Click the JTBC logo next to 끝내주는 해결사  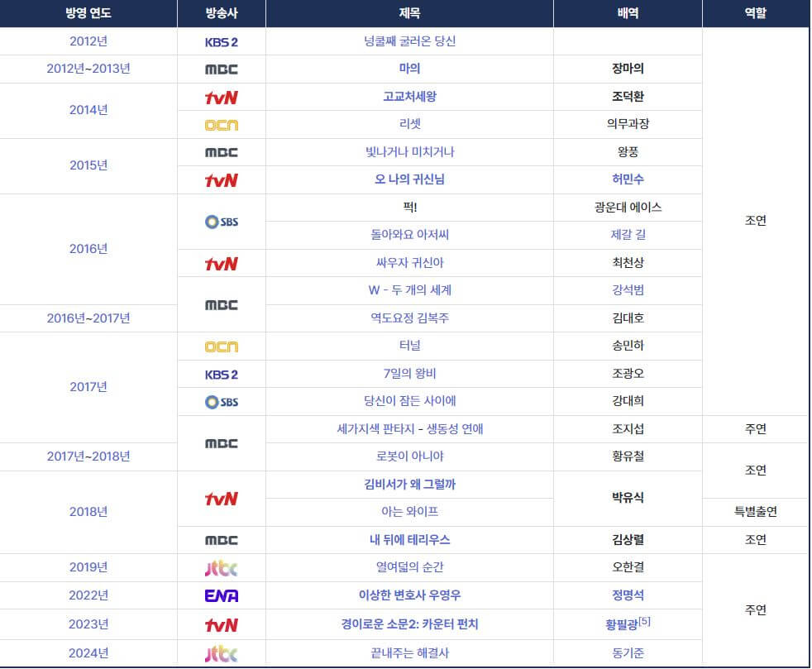point(220,652)
